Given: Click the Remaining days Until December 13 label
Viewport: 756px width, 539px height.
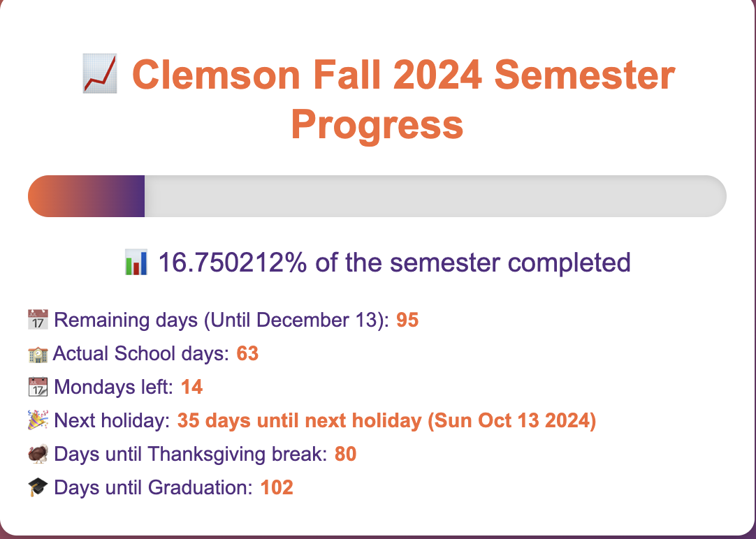Looking at the screenshot, I should 221,320.
